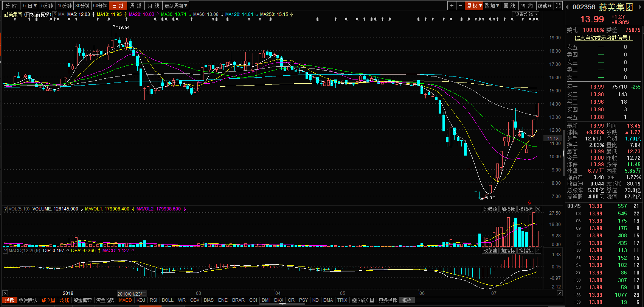Click the cyan MA120 label

click(239, 14)
